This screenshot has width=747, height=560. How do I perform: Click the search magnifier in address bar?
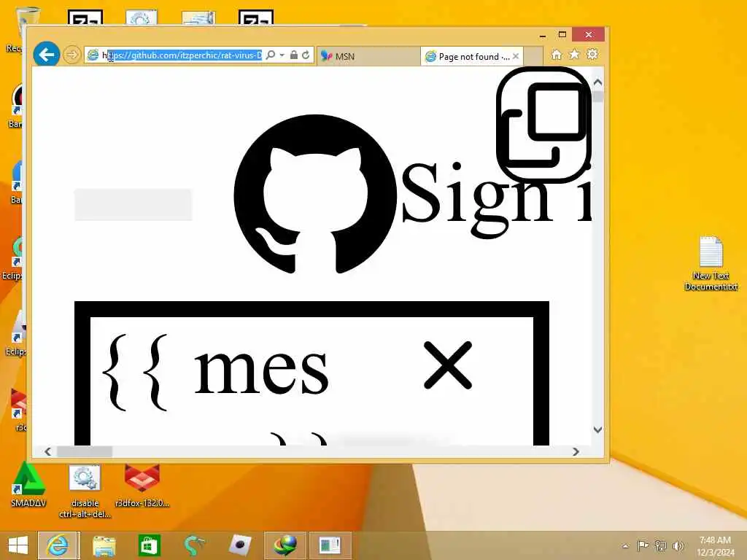coord(270,55)
